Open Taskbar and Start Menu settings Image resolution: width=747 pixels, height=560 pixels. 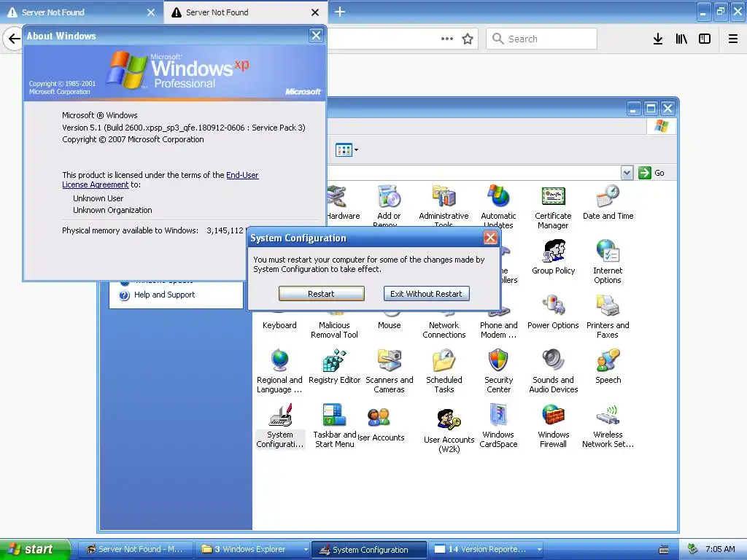click(334, 426)
